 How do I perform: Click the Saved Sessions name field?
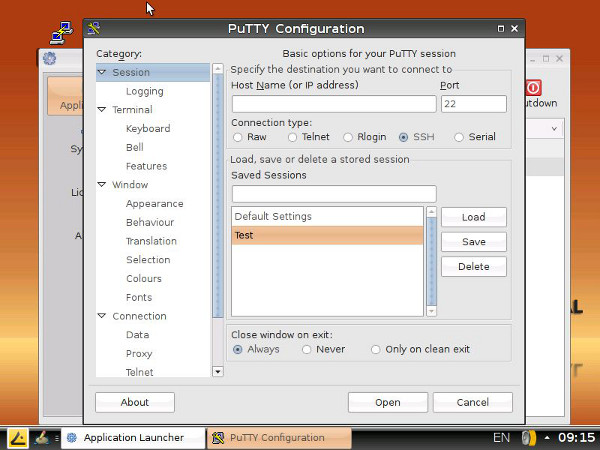coord(334,194)
